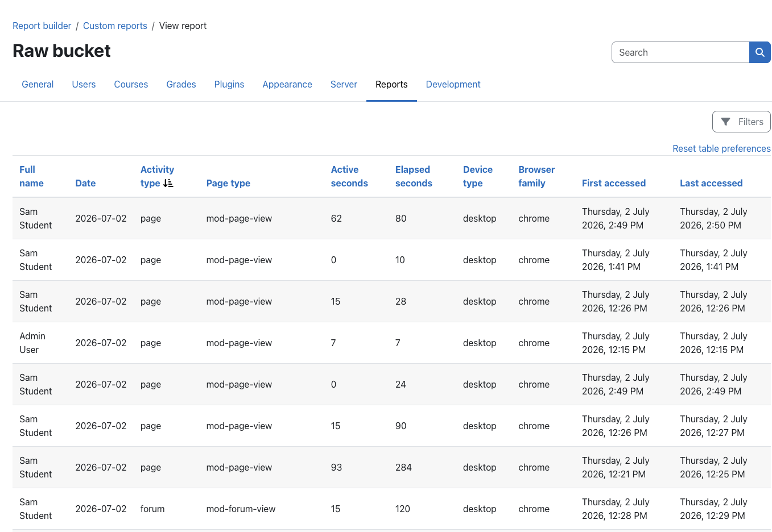Click the 90 elapsed seconds value
Image resolution: width=772 pixels, height=532 pixels.
tap(401, 426)
